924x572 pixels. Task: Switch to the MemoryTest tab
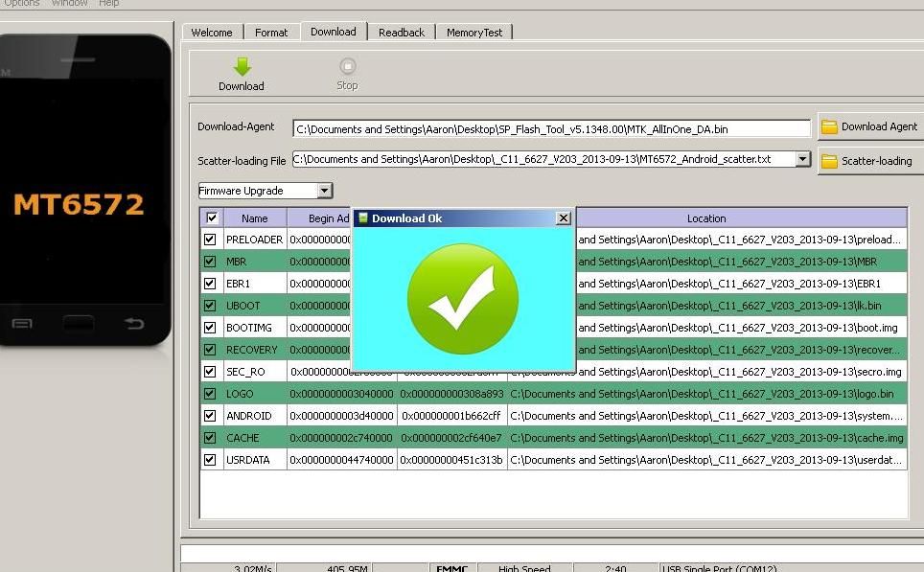tap(474, 33)
